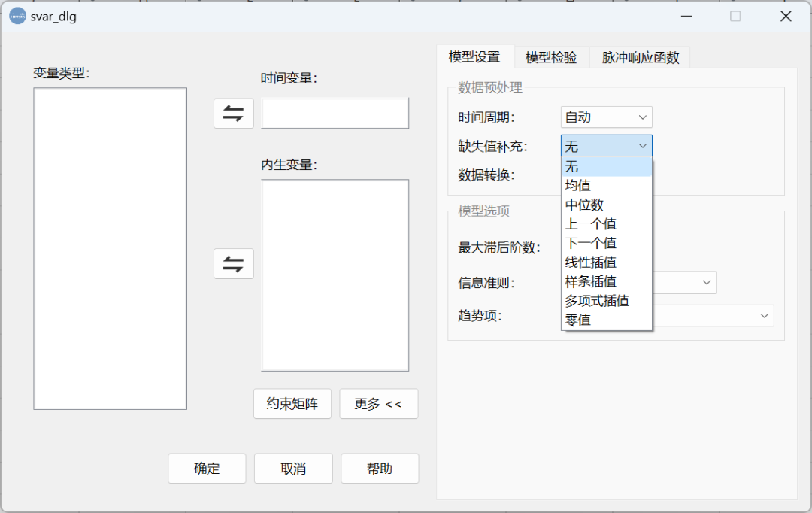Viewport: 812px width, 513px height.
Task: Expand the 时间周期 dropdown showing 自动
Action: pyautogui.click(x=606, y=117)
